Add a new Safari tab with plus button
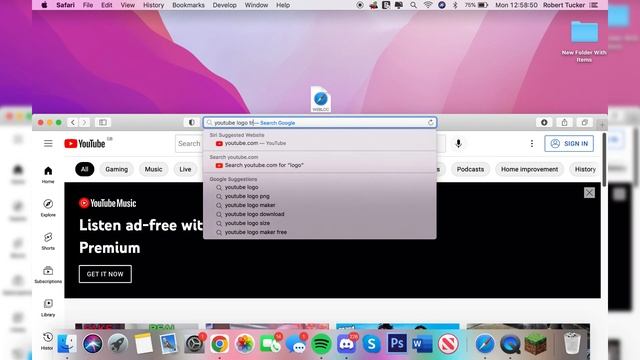This screenshot has width=640, height=360. pos(602,124)
